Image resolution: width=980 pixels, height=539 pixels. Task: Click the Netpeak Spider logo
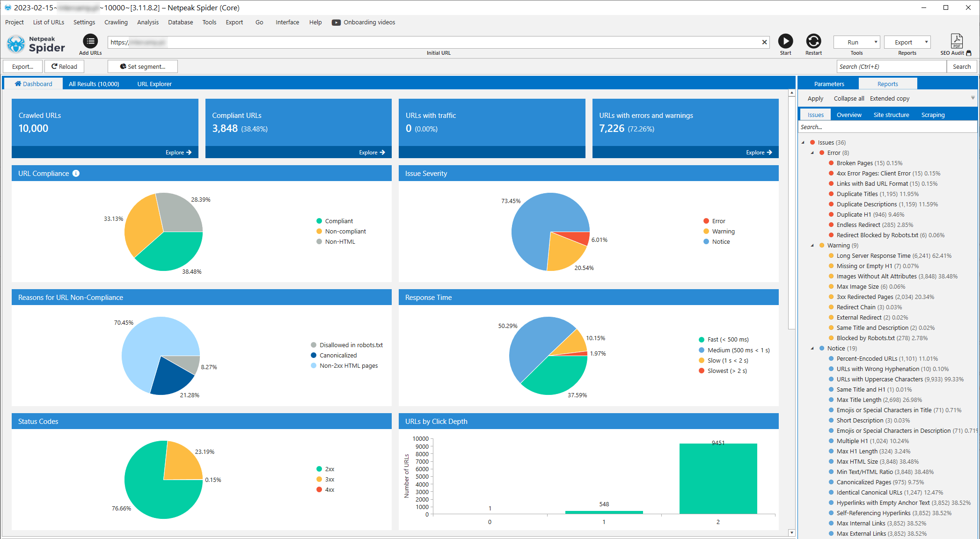tap(36, 44)
